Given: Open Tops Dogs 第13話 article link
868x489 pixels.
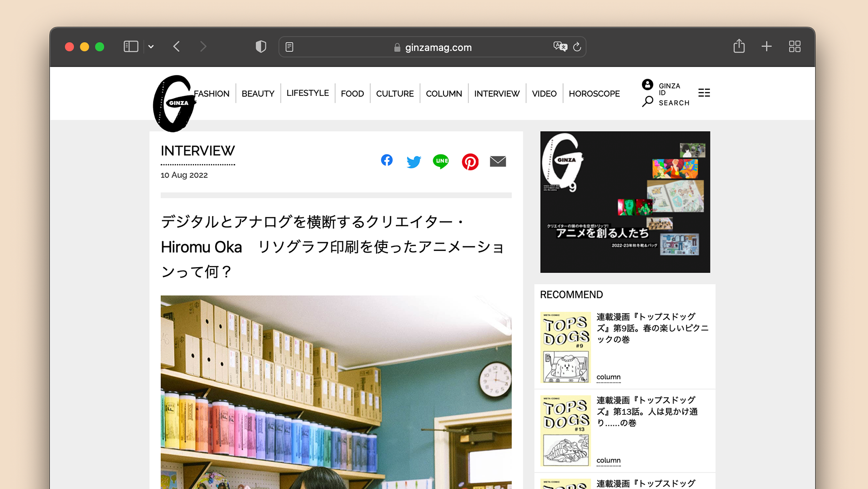Looking at the screenshot, I should 647,411.
